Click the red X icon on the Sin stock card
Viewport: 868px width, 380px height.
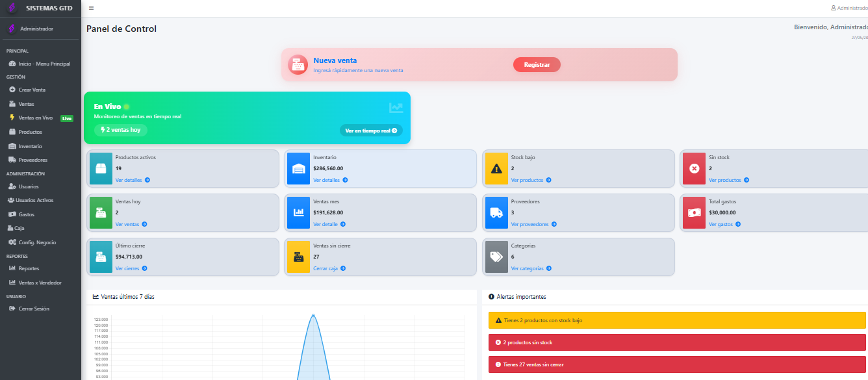695,168
